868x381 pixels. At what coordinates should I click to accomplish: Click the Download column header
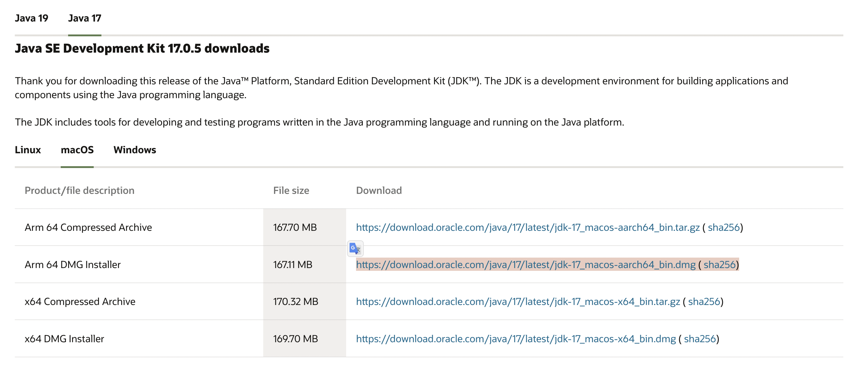[x=379, y=190]
